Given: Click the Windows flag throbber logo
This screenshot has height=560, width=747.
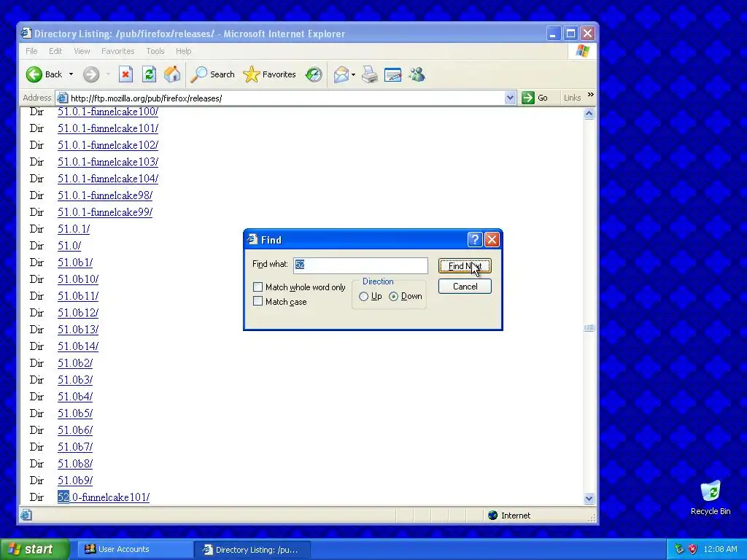Looking at the screenshot, I should (x=582, y=51).
